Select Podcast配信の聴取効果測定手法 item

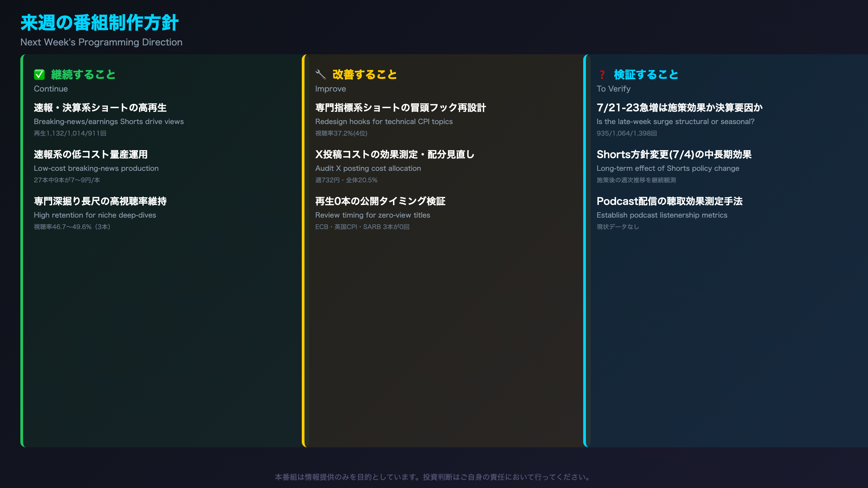(670, 201)
